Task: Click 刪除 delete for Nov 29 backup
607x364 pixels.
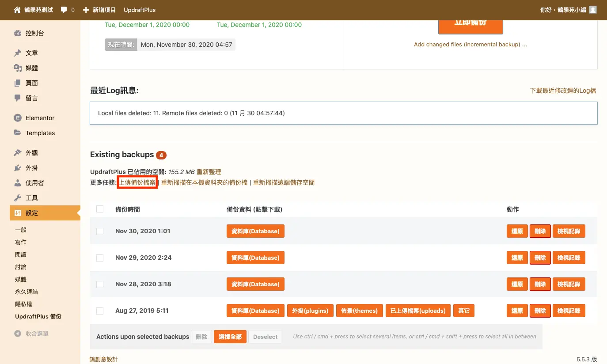Action: click(540, 258)
